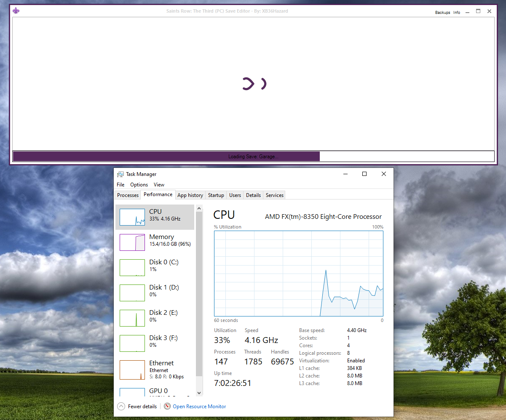Viewport: 506px width, 420px height.
Task: Switch to the Startup tab
Action: coord(216,195)
